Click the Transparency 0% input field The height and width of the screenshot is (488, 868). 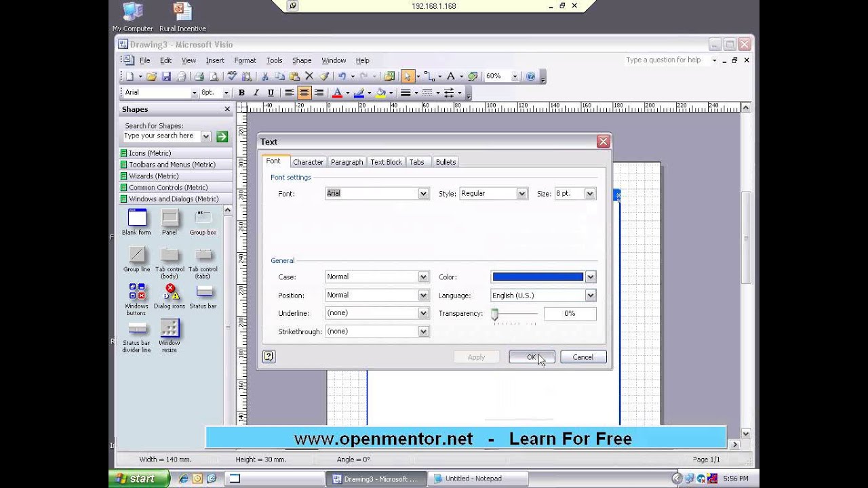point(570,313)
